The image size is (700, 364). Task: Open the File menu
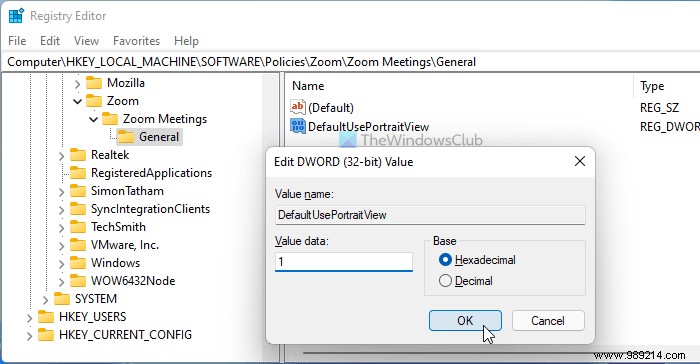coord(17,41)
